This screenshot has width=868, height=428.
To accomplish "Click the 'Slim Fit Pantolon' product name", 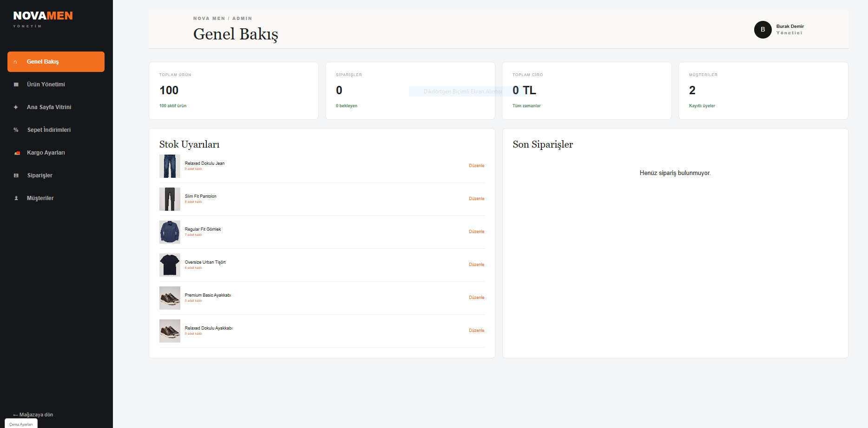I will tap(201, 196).
